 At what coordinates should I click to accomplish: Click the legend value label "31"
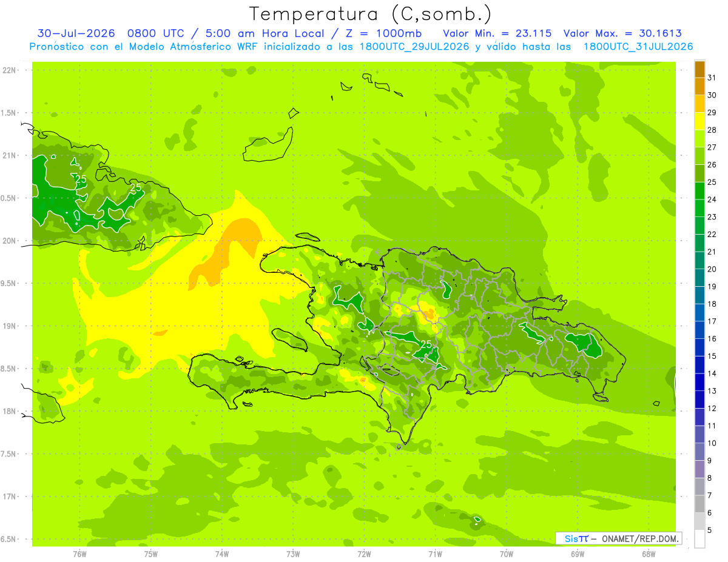(x=712, y=78)
